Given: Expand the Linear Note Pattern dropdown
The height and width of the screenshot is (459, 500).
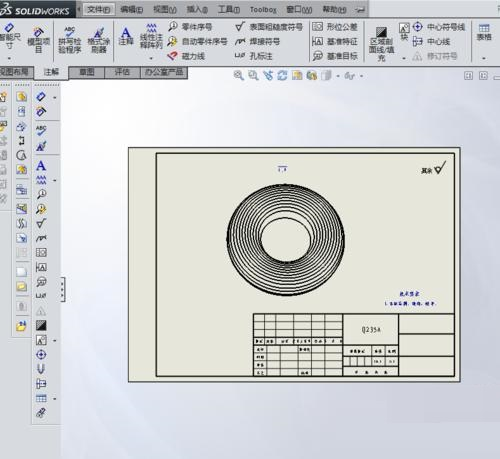Looking at the screenshot, I should coord(151,59).
